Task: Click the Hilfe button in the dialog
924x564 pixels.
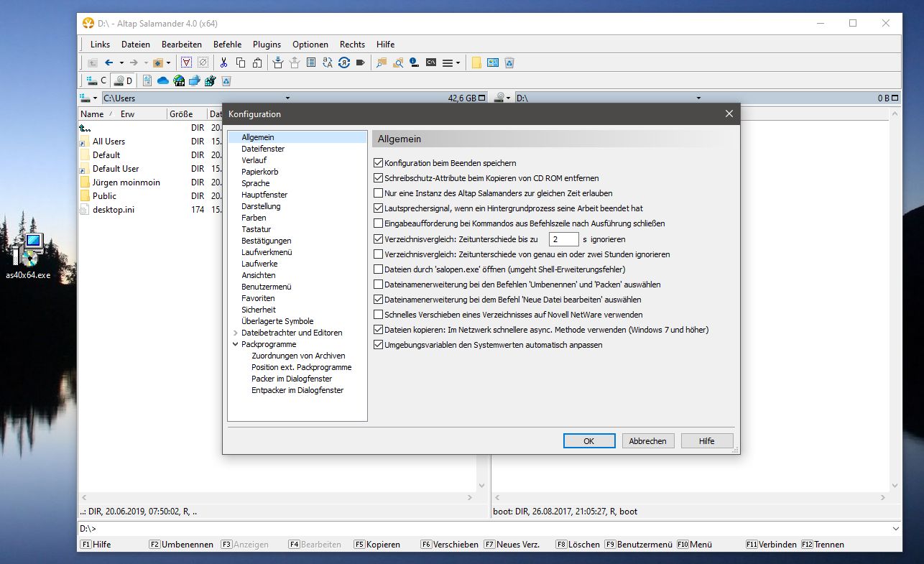Action: pyautogui.click(x=707, y=441)
